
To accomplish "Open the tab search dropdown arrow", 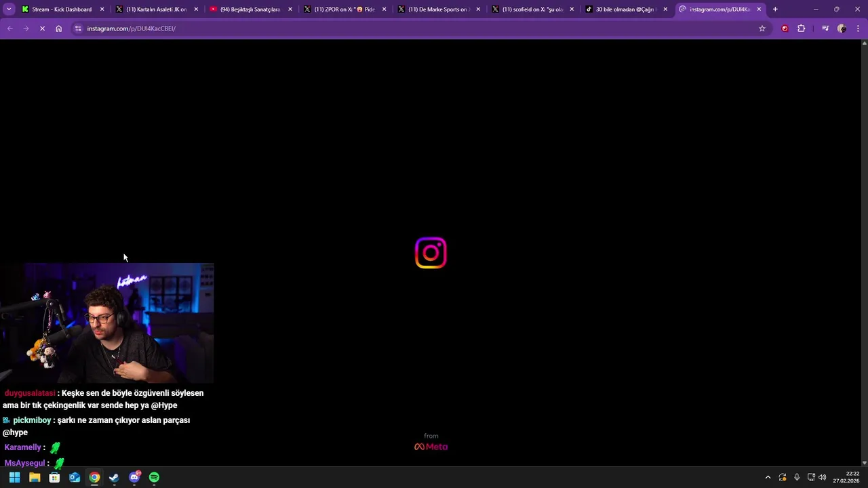I will 9,9.
